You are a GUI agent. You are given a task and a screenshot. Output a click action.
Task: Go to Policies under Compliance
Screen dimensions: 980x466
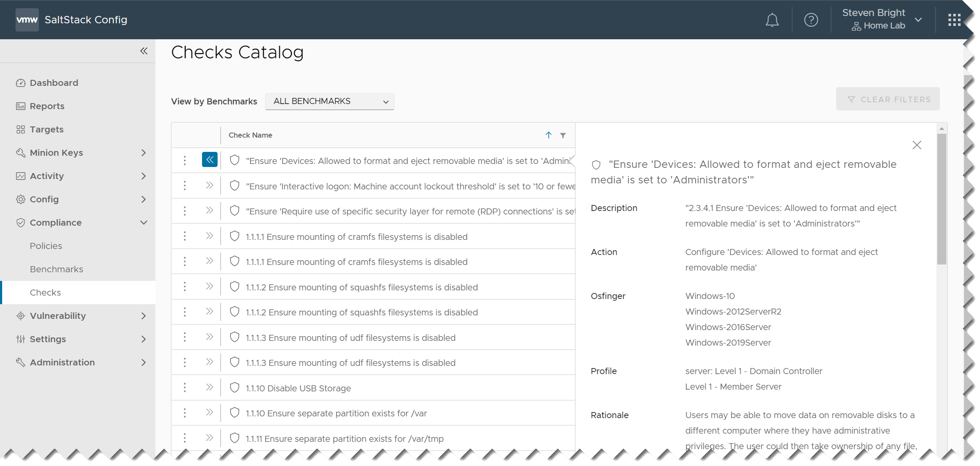pyautogui.click(x=46, y=246)
